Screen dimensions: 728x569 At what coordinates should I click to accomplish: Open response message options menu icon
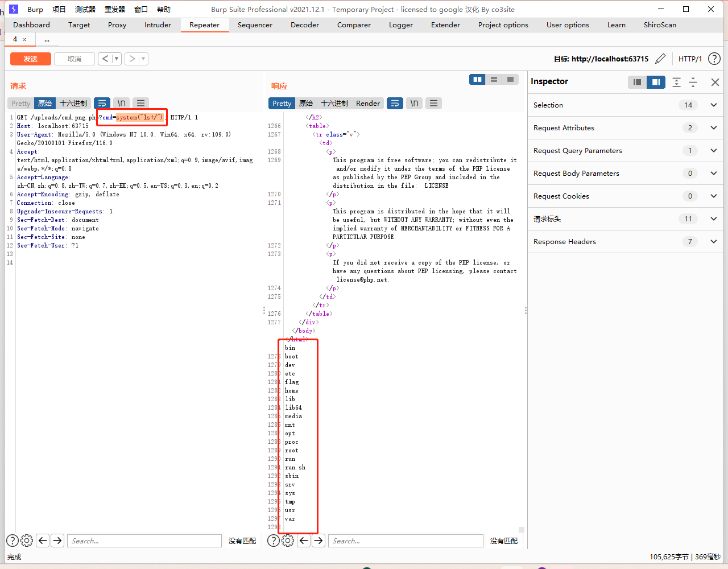click(x=433, y=103)
